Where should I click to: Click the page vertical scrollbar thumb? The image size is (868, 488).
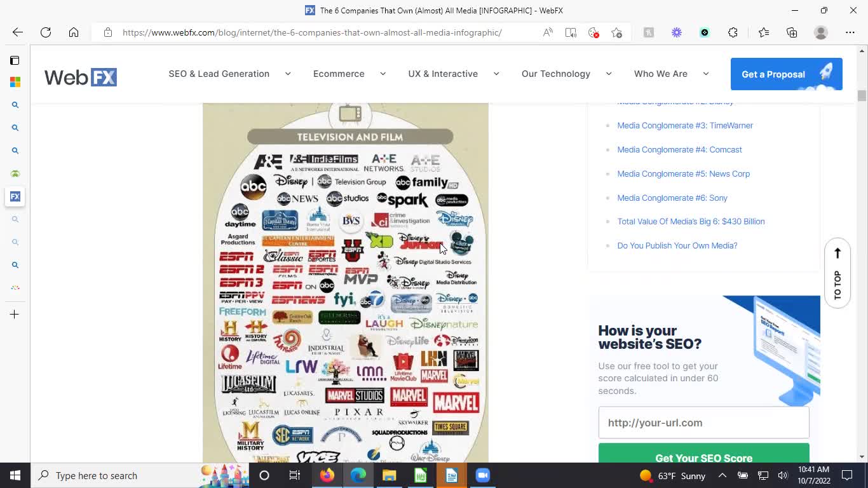click(x=862, y=95)
